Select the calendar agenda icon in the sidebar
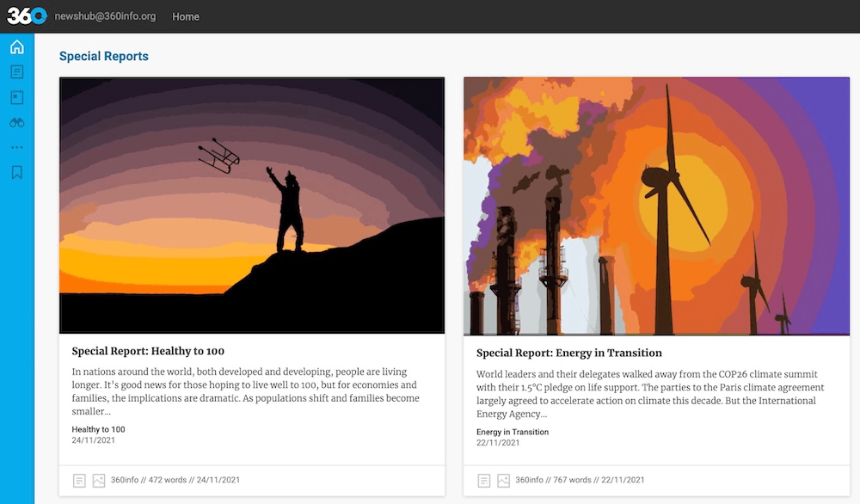Image resolution: width=860 pixels, height=504 pixels. [16, 97]
